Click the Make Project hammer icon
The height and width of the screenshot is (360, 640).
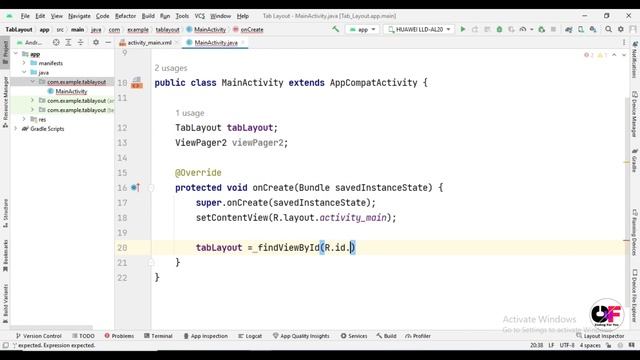tap(336, 29)
